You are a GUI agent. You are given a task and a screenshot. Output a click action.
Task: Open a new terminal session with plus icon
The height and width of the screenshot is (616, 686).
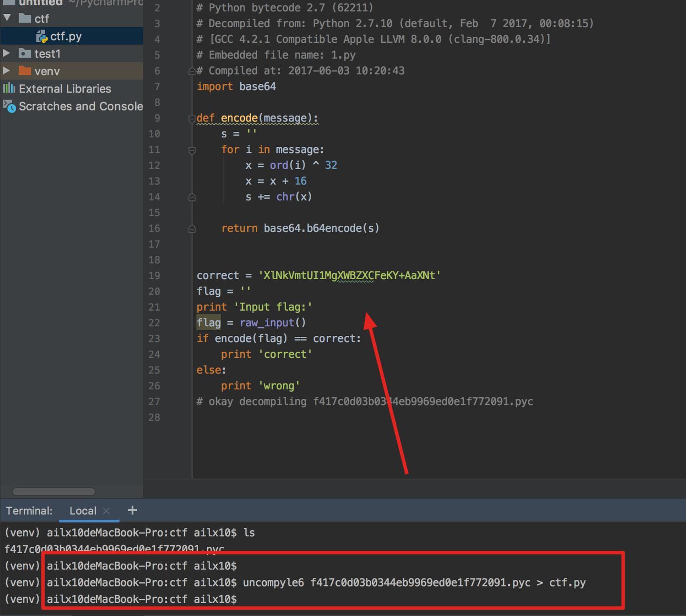(132, 510)
